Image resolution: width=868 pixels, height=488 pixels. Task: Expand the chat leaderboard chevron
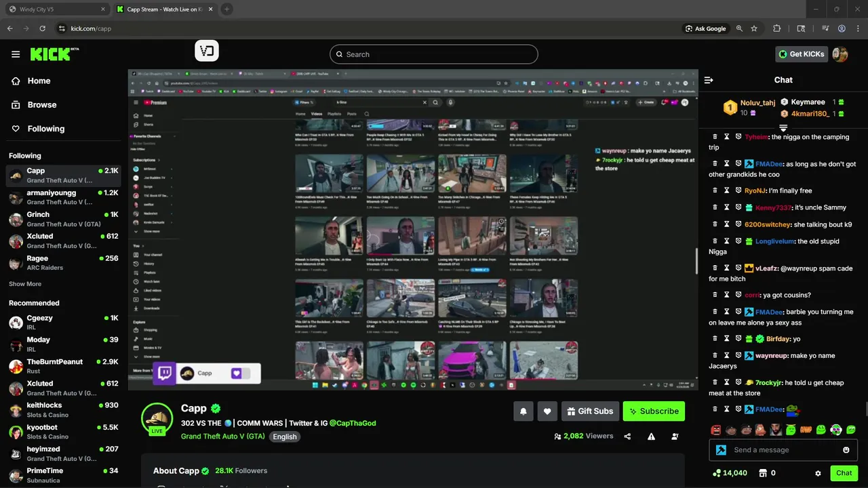pos(783,127)
